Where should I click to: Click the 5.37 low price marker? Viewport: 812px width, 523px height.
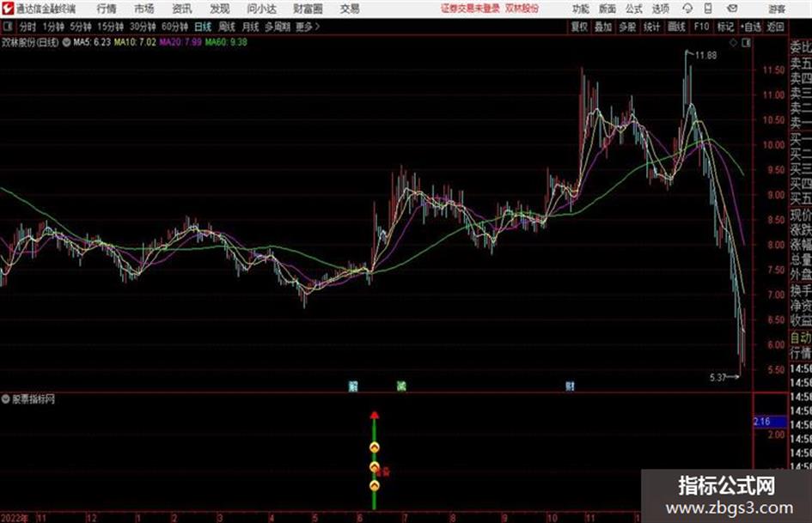coord(717,378)
